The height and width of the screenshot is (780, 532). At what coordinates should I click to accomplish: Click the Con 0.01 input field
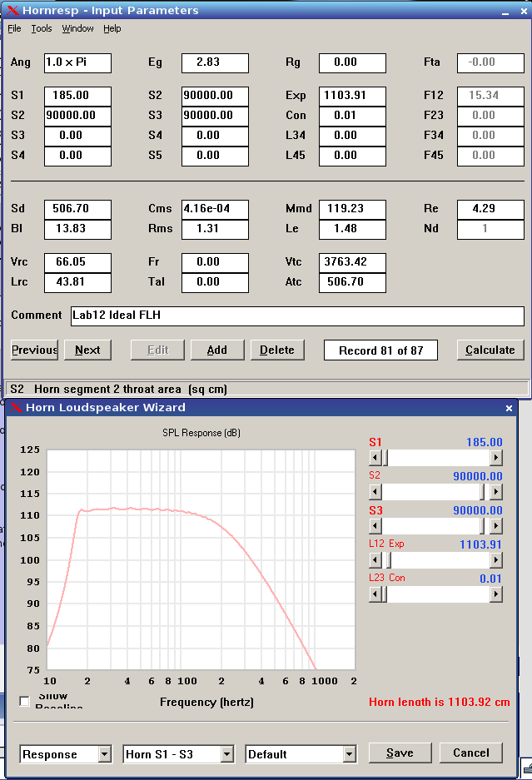[352, 116]
